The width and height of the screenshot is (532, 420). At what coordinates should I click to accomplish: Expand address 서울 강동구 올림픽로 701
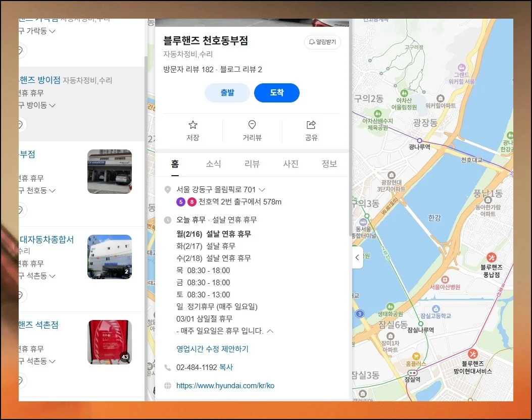pos(262,190)
